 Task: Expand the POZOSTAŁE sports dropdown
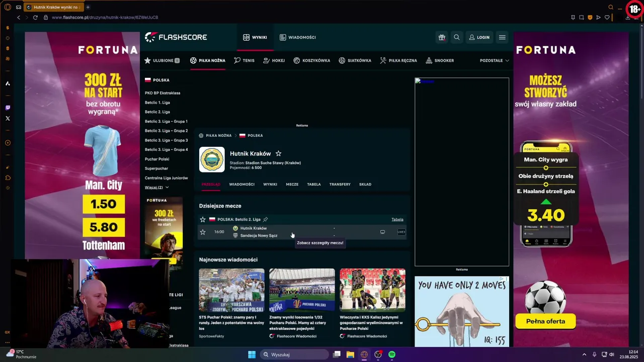(495, 60)
